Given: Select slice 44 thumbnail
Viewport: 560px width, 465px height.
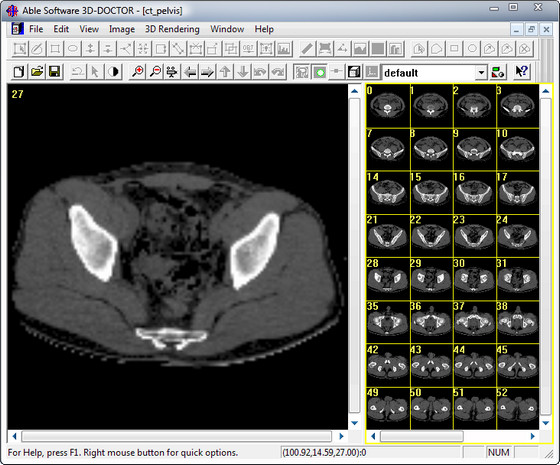Looking at the screenshot, I should coord(474,365).
